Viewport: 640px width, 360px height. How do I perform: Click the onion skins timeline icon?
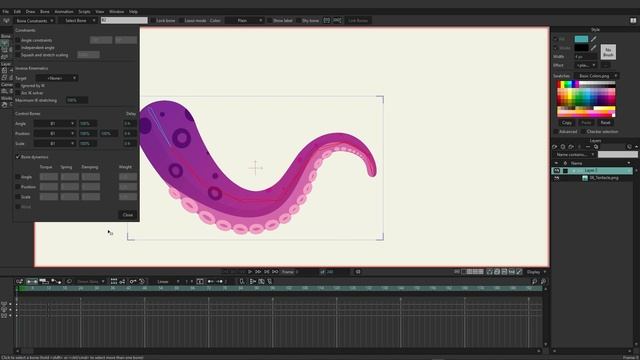tap(69, 281)
